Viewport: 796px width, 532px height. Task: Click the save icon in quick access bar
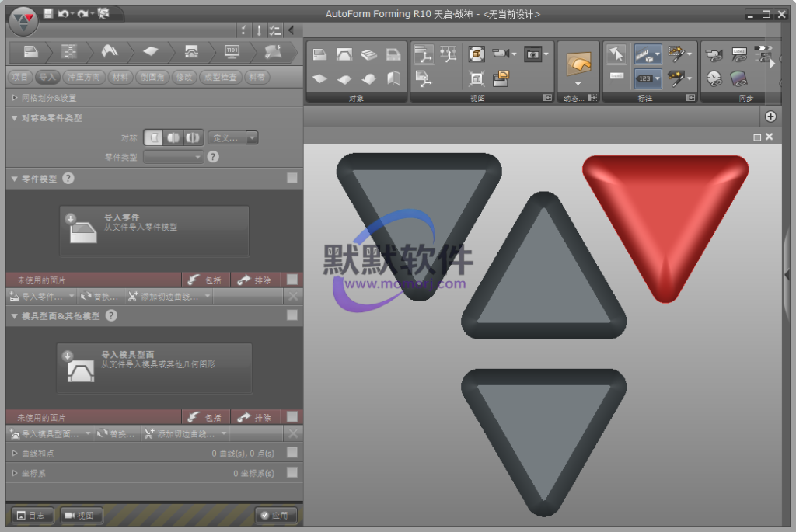48,14
